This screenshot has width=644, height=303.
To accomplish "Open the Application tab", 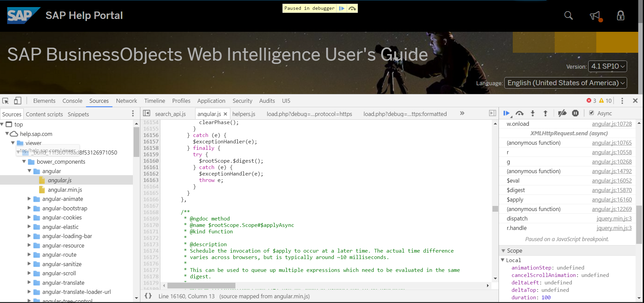I will tap(211, 101).
